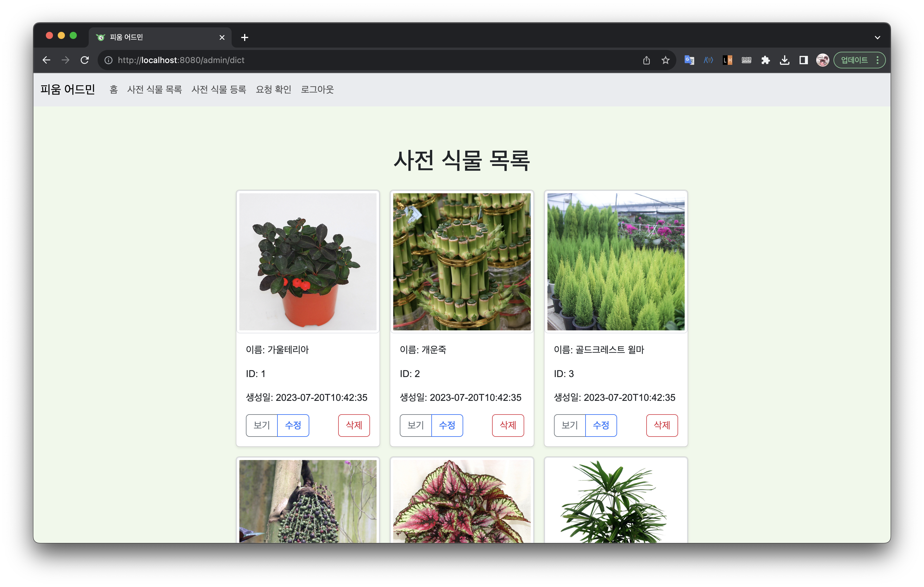
Task: Open the 업데이트 three-dot menu
Action: pos(878,60)
